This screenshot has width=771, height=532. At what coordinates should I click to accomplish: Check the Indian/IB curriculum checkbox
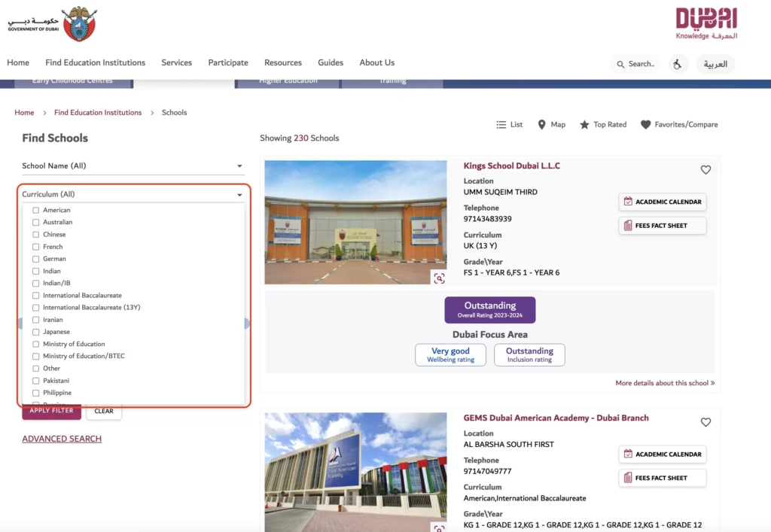click(x=36, y=284)
